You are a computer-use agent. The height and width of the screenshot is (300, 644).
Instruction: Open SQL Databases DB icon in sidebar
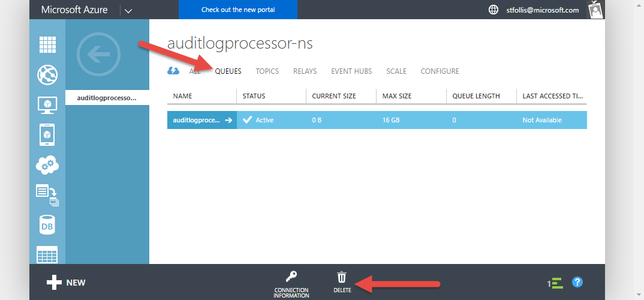click(x=47, y=225)
